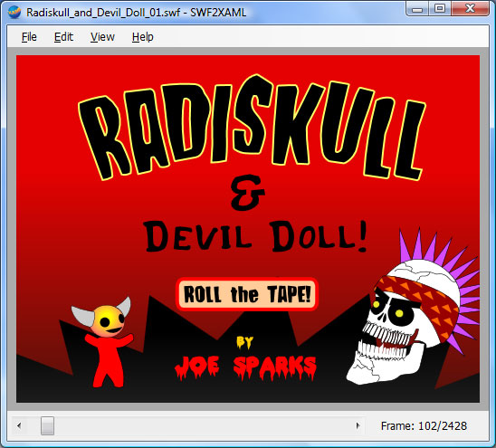Open the View menu
Screen dimensions: 496x448
click(102, 37)
